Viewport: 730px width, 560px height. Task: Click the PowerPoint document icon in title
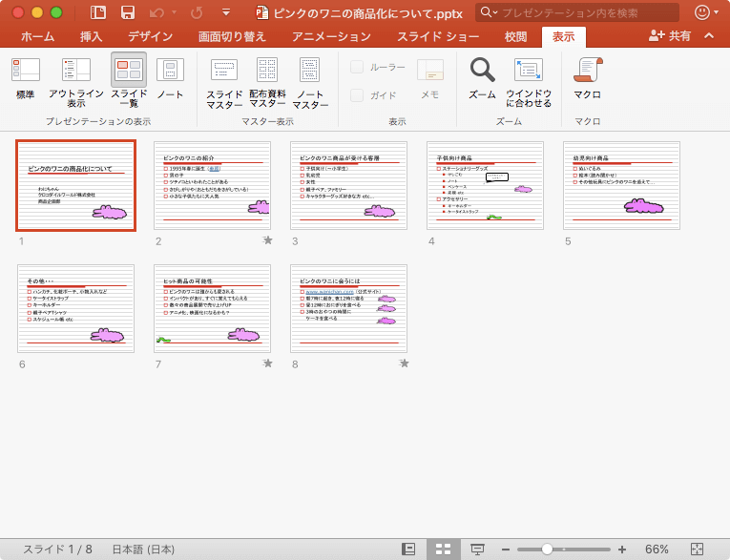pos(262,12)
